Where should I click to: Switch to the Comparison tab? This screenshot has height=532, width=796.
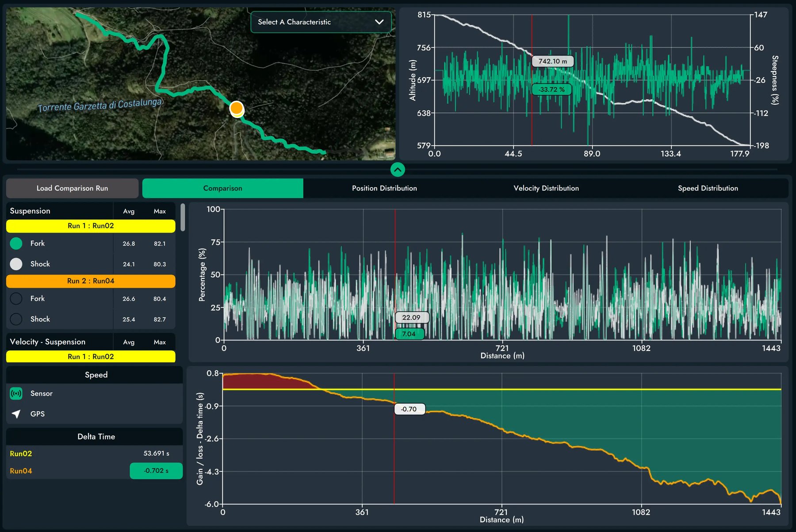[x=222, y=188]
